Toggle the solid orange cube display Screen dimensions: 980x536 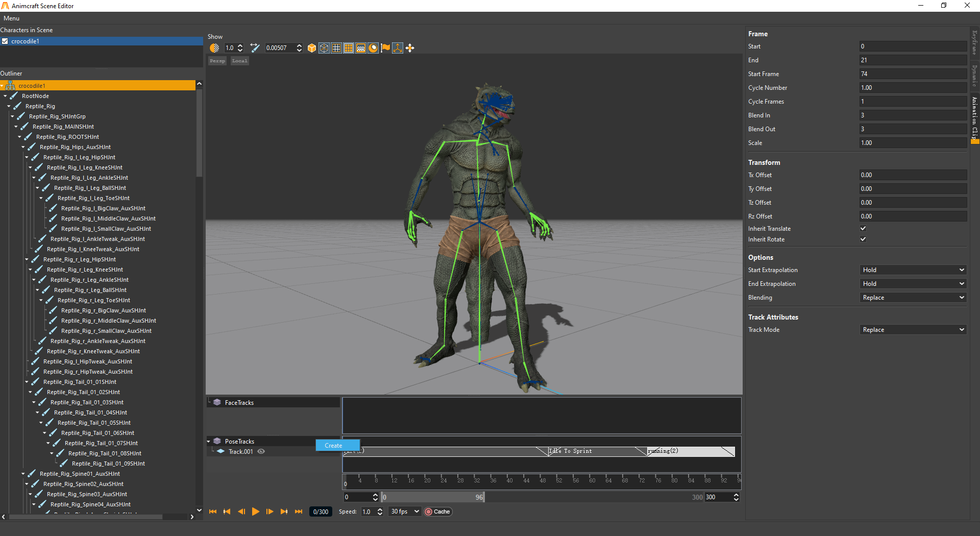point(312,48)
